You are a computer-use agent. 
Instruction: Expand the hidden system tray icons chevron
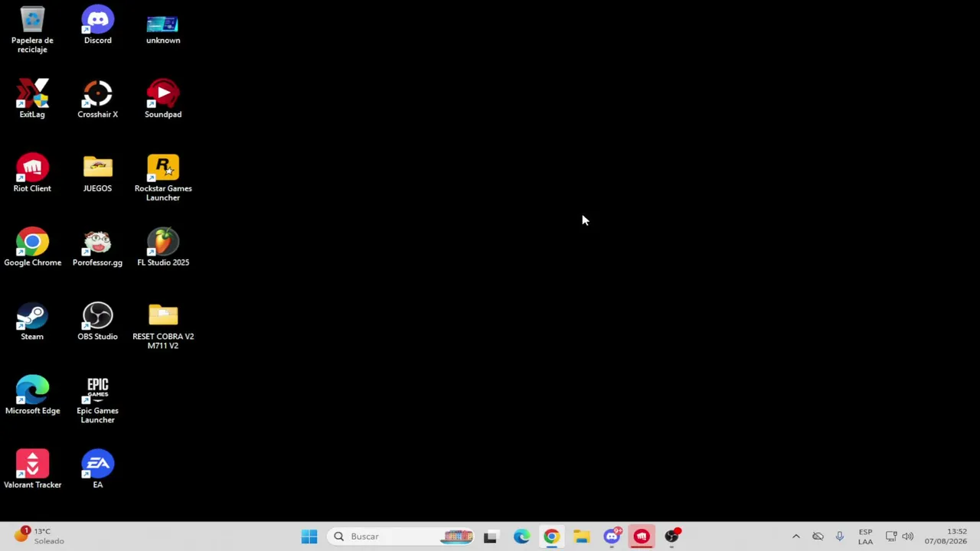(x=795, y=536)
